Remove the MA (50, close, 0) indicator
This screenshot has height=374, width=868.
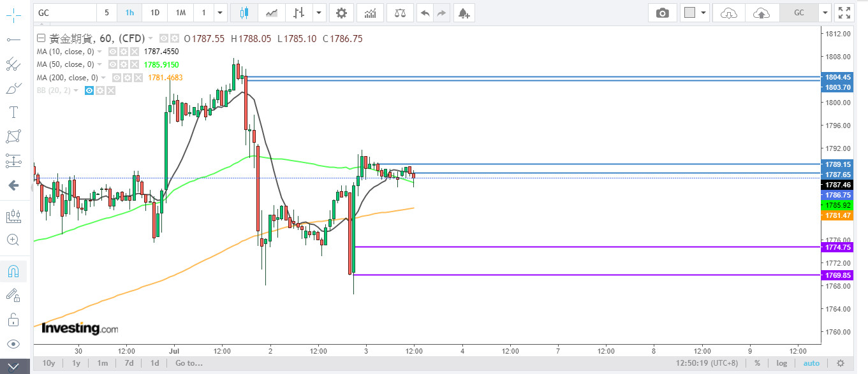[134, 64]
